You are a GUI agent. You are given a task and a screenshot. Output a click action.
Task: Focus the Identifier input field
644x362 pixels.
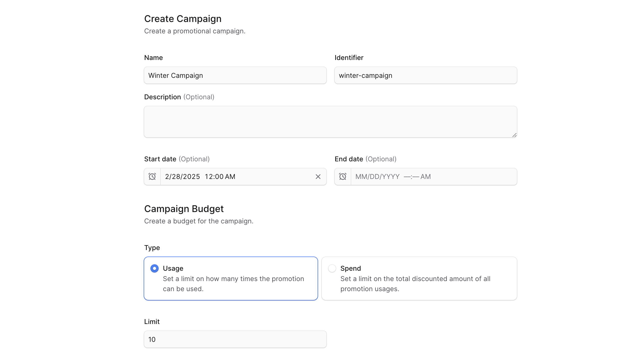426,76
